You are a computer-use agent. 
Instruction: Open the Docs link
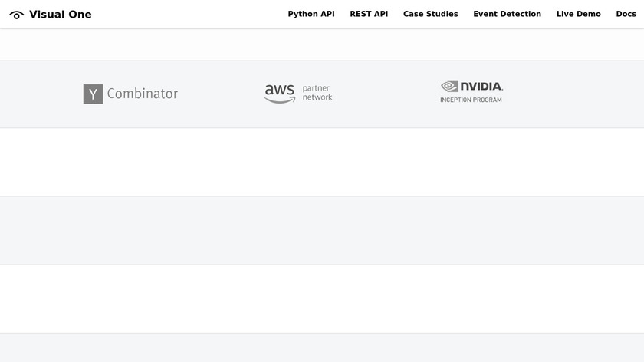626,14
